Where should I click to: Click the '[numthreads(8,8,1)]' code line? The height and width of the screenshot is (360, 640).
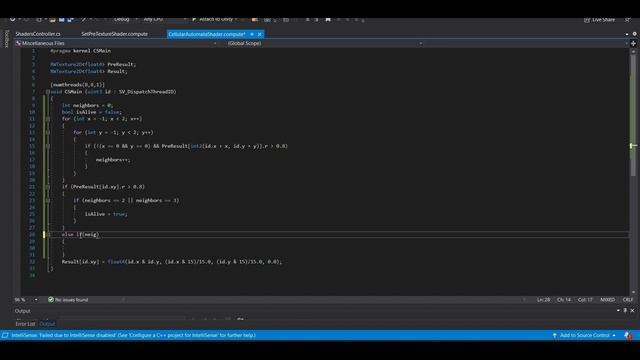pyautogui.click(x=78, y=85)
